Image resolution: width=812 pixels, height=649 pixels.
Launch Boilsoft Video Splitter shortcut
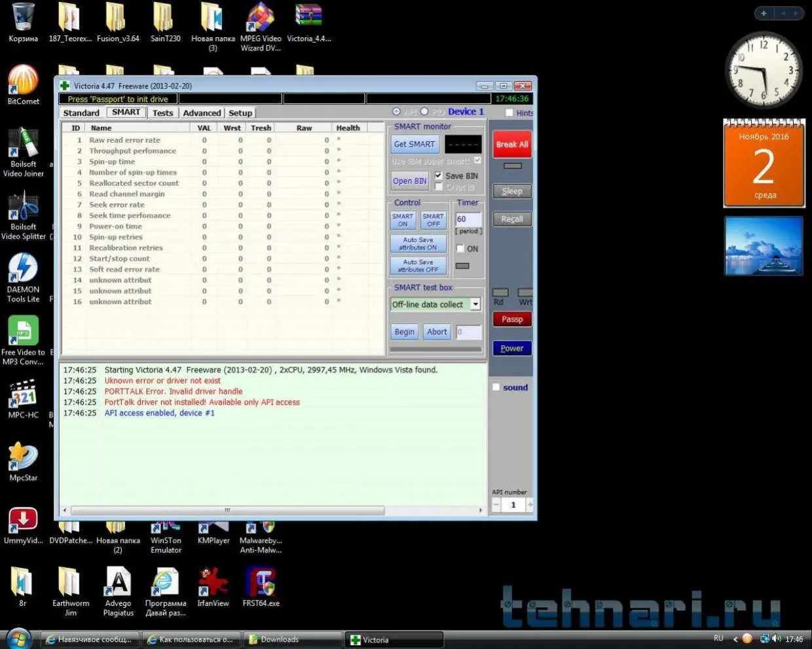[x=23, y=215]
